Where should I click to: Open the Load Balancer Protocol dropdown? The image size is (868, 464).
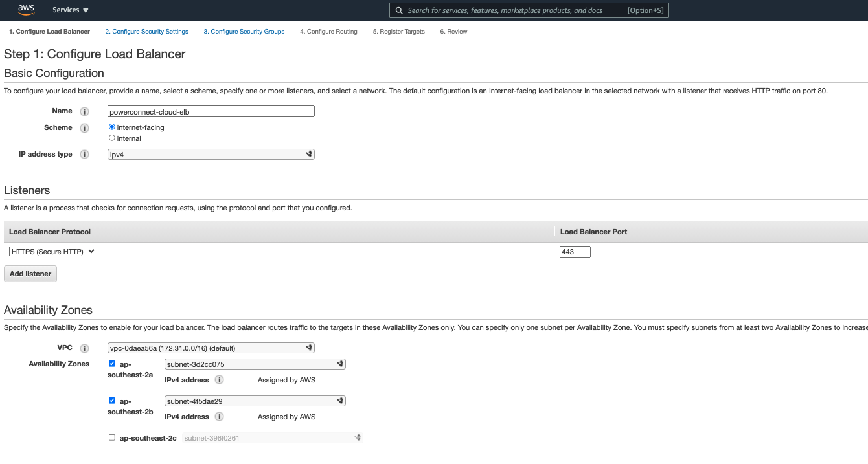coord(53,252)
